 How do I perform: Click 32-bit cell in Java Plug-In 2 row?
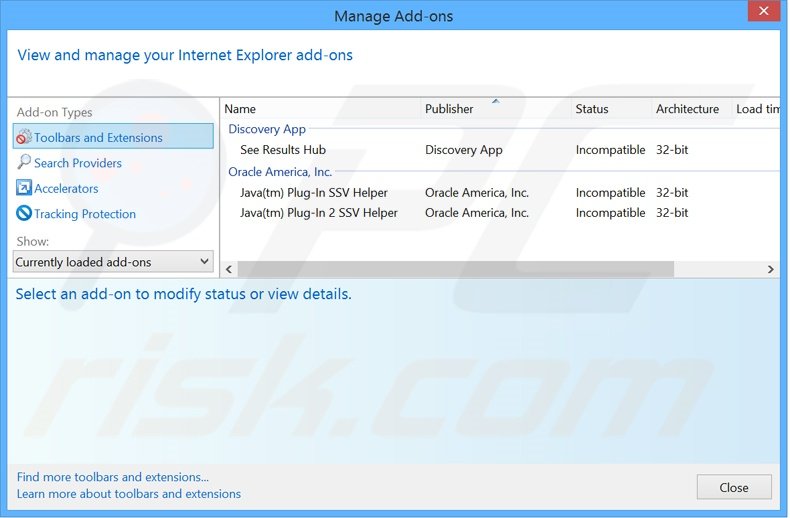point(672,213)
